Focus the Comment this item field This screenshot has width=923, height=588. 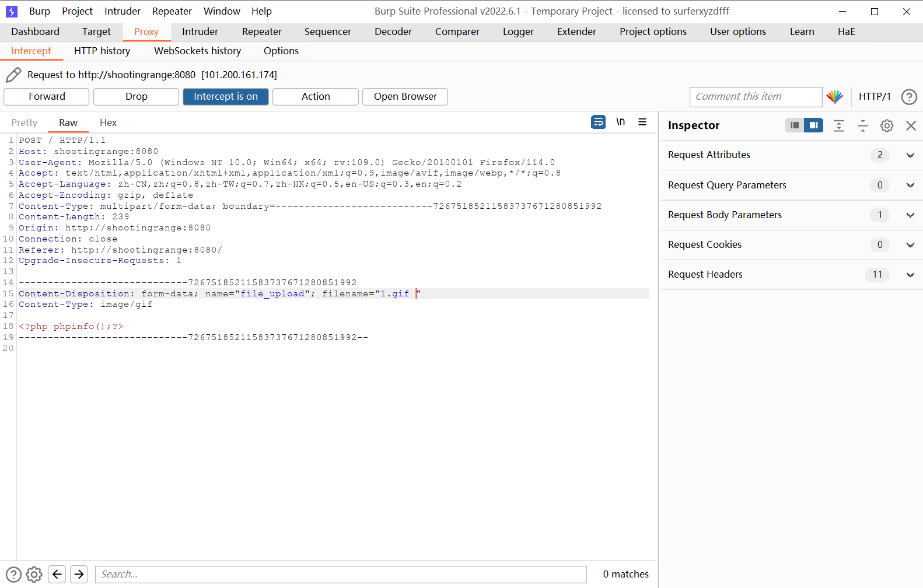tap(756, 97)
